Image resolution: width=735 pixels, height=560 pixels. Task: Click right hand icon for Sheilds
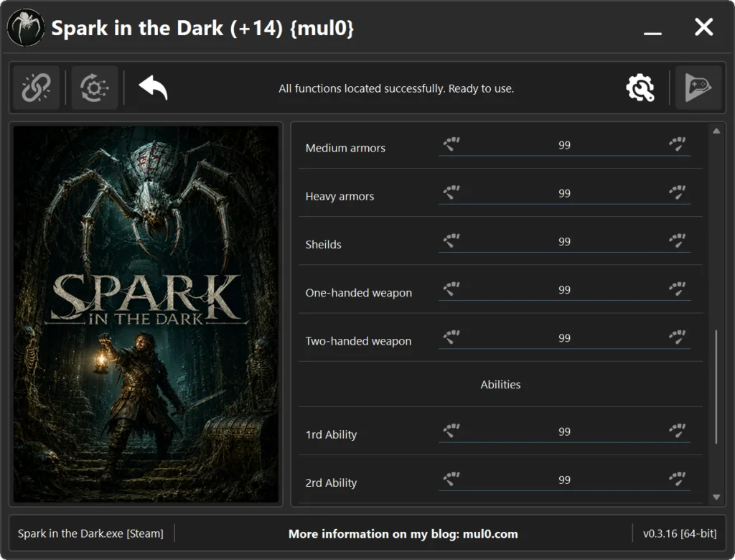coord(678,241)
